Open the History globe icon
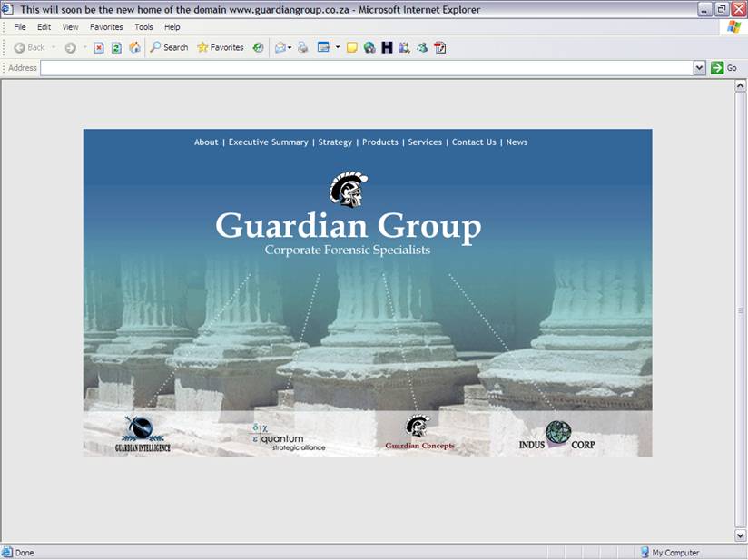748x560 pixels. click(258, 47)
